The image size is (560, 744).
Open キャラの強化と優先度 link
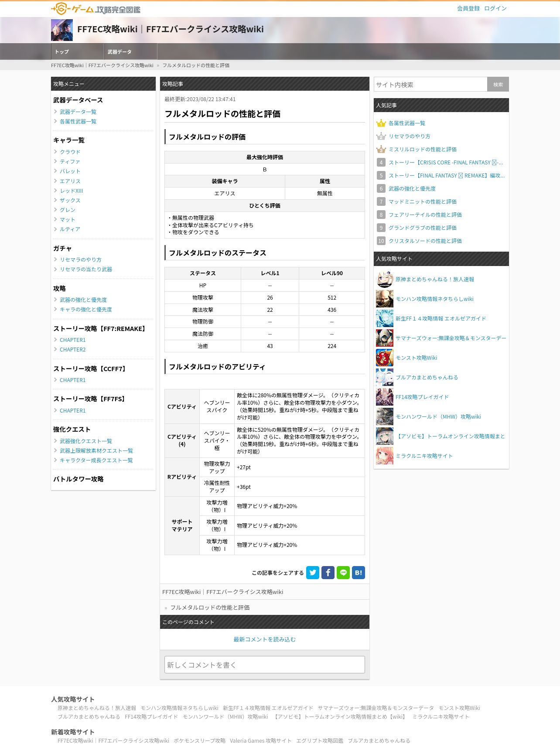86,309
